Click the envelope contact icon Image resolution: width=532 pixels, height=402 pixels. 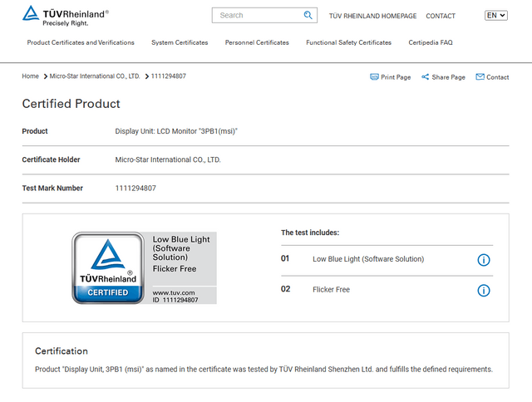click(x=480, y=77)
